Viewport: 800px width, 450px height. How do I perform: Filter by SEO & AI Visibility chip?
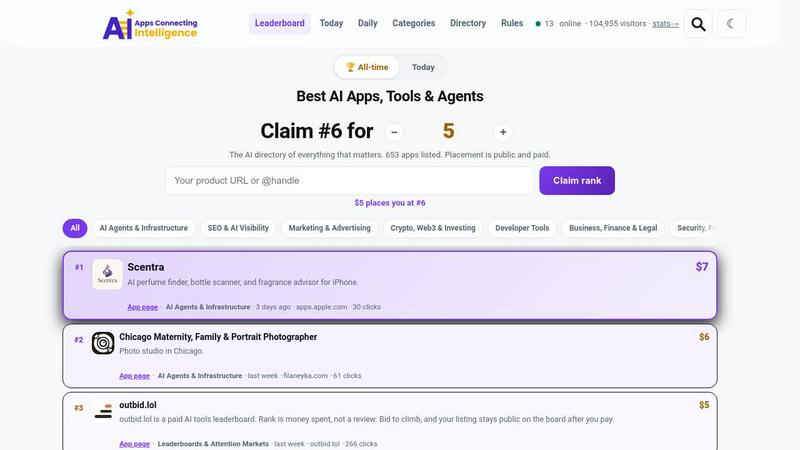click(x=238, y=228)
